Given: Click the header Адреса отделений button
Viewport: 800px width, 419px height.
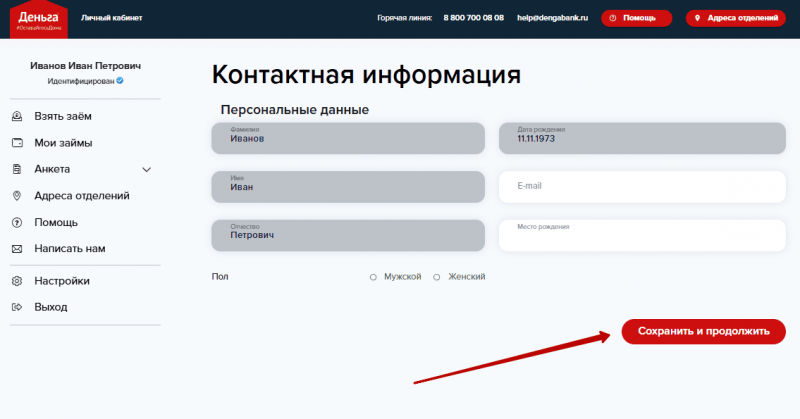Looking at the screenshot, I should pos(736,18).
